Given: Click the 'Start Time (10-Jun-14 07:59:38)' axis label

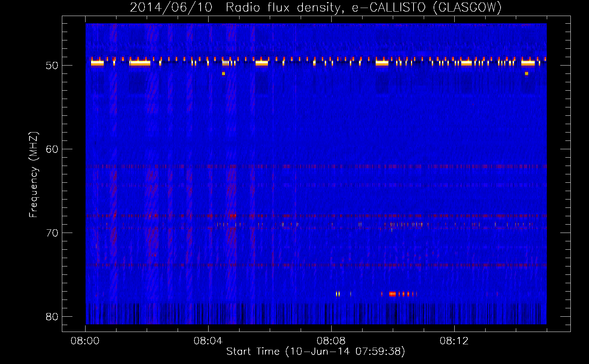Looking at the screenshot, I should pyautogui.click(x=316, y=352).
